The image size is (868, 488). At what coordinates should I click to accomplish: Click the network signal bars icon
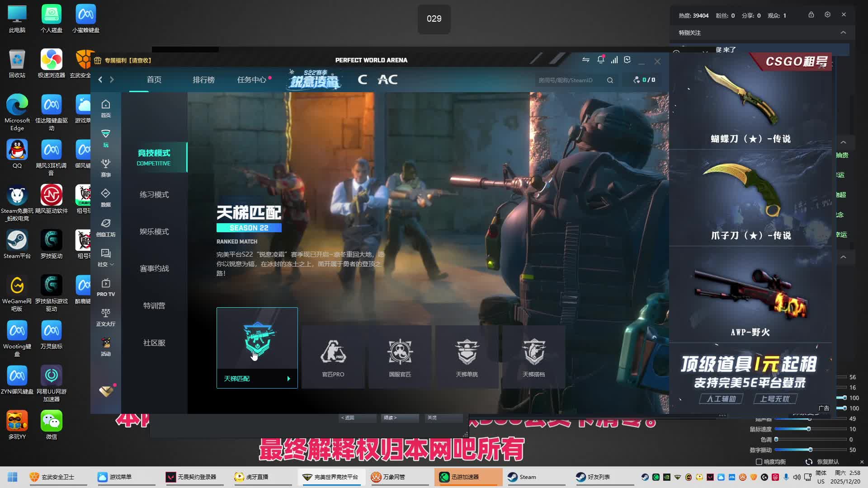tap(614, 60)
